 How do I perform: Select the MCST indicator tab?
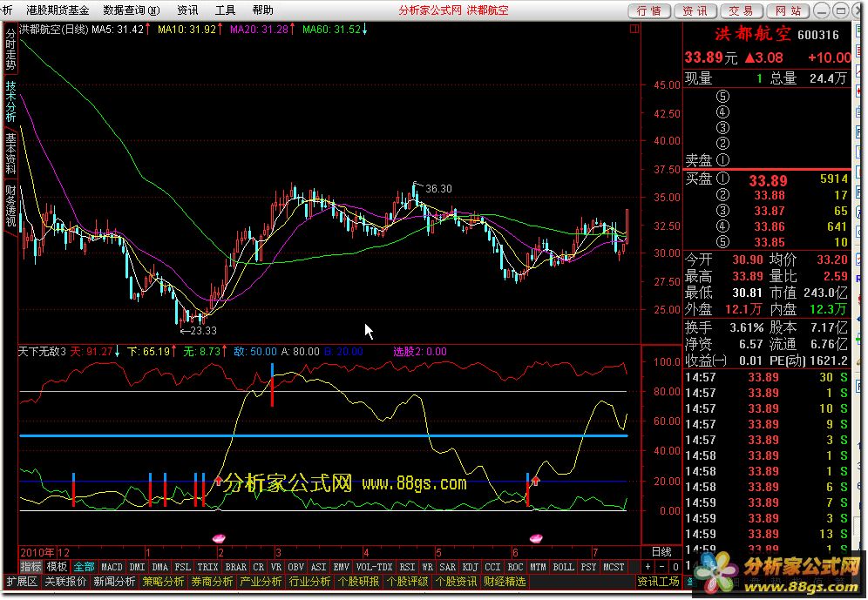point(614,567)
